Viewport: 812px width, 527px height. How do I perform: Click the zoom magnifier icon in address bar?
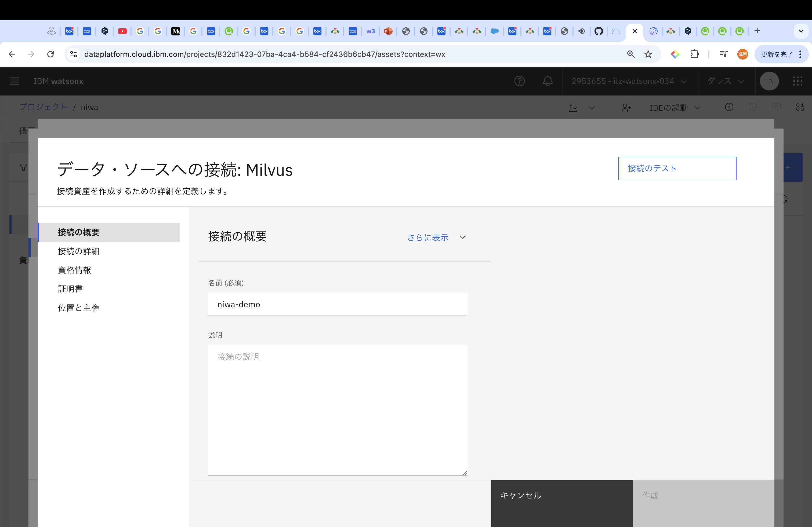click(x=630, y=54)
